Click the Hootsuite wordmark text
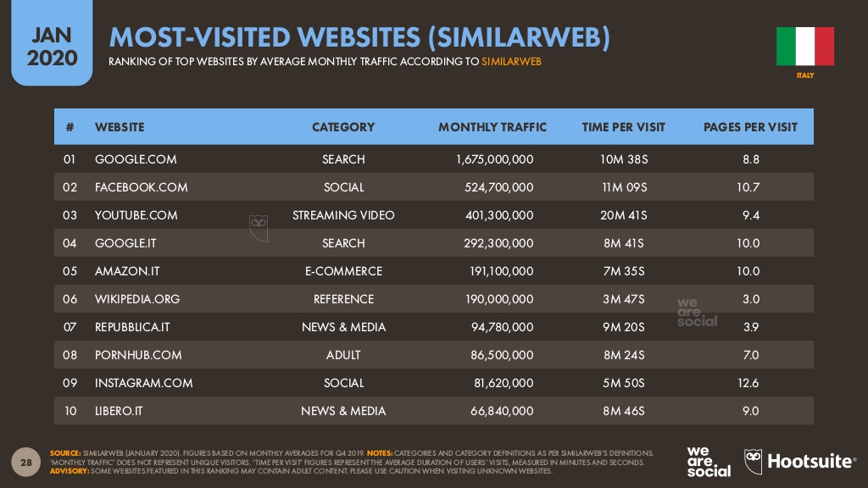868x488 pixels. [811, 462]
